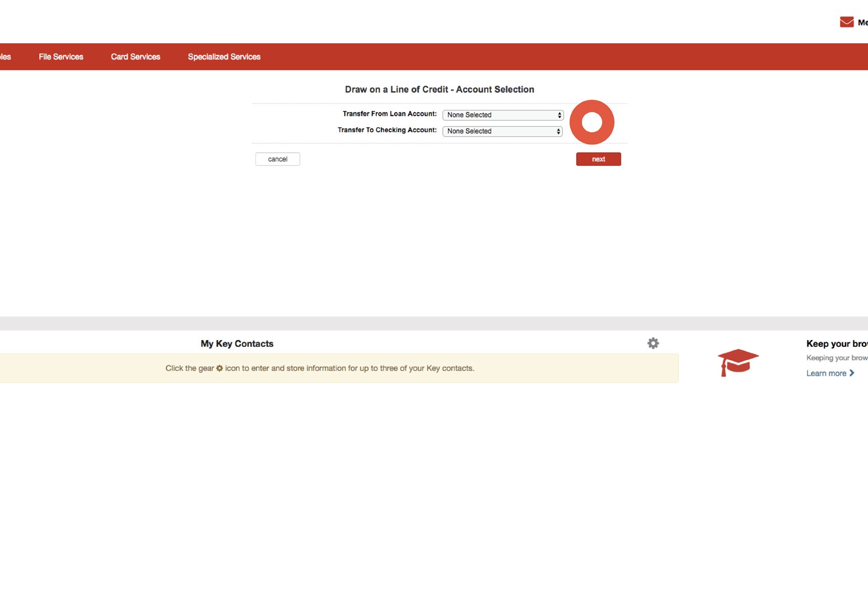This screenshot has width=868, height=609.
Task: Click the My Key Contacts heading
Action: [237, 343]
